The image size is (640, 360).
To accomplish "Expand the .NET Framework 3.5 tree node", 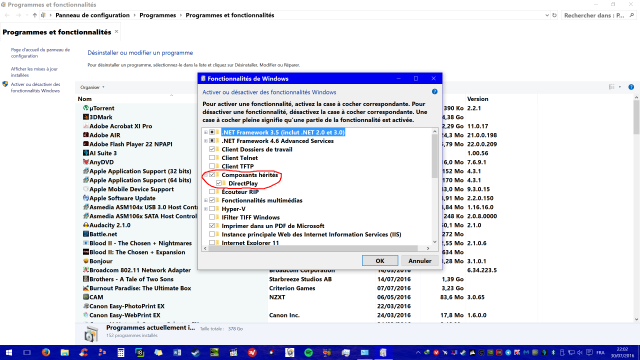I will click(206, 132).
